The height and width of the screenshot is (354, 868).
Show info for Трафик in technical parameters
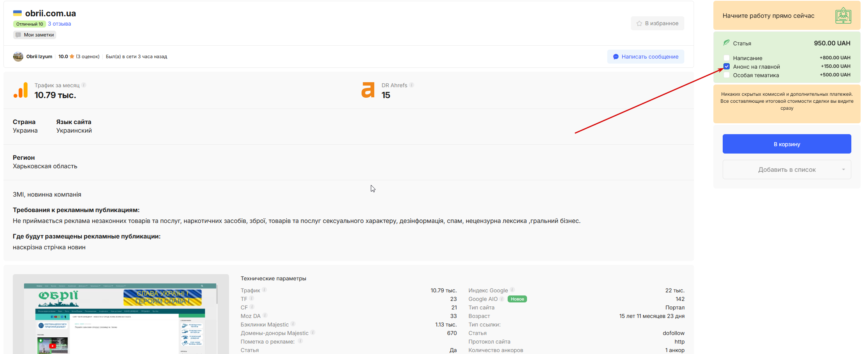264,290
